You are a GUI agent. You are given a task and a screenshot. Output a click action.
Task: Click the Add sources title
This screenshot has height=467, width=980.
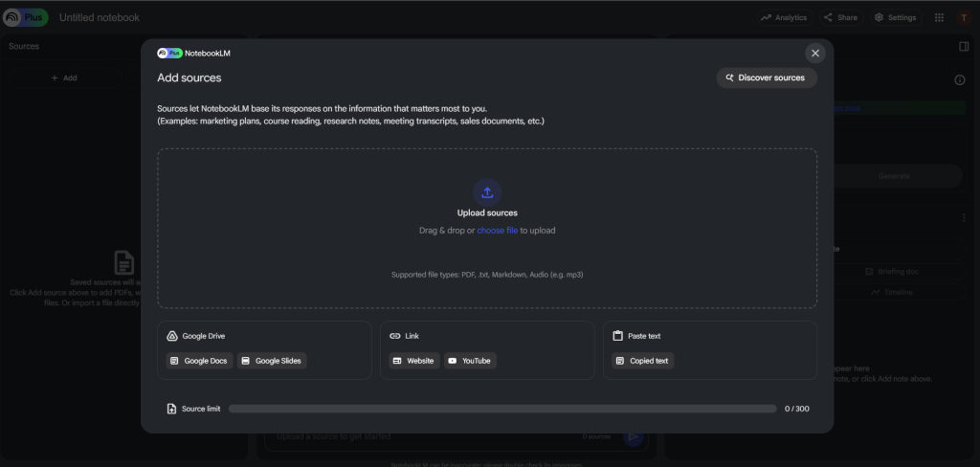coord(189,78)
